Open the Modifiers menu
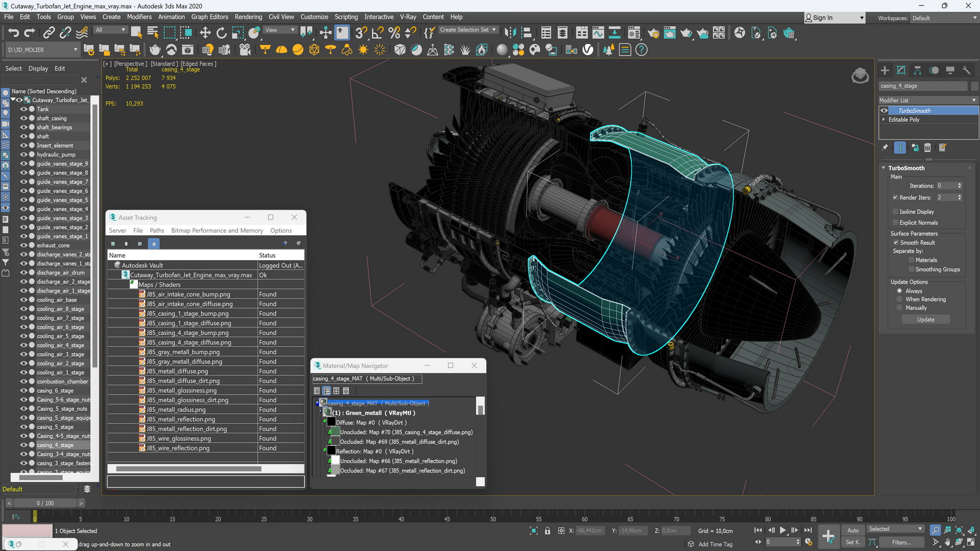Screen dimensions: 980x551 click(x=139, y=17)
